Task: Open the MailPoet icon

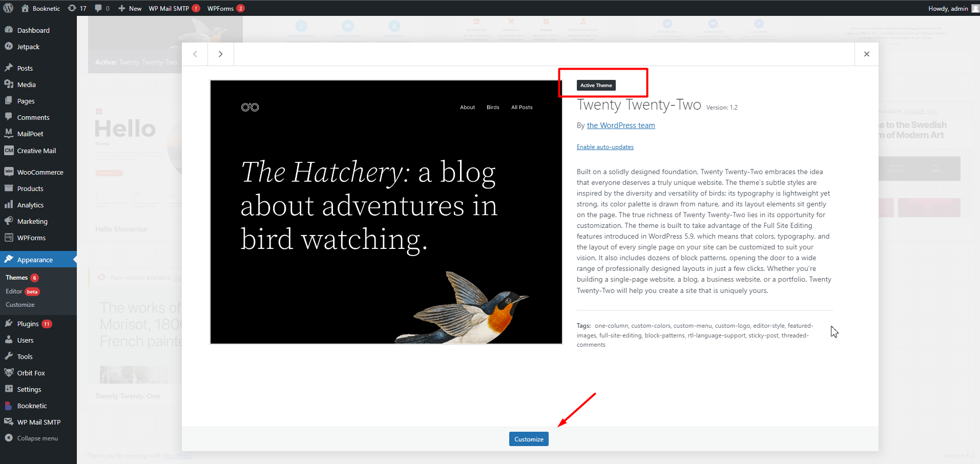Action: tap(9, 133)
